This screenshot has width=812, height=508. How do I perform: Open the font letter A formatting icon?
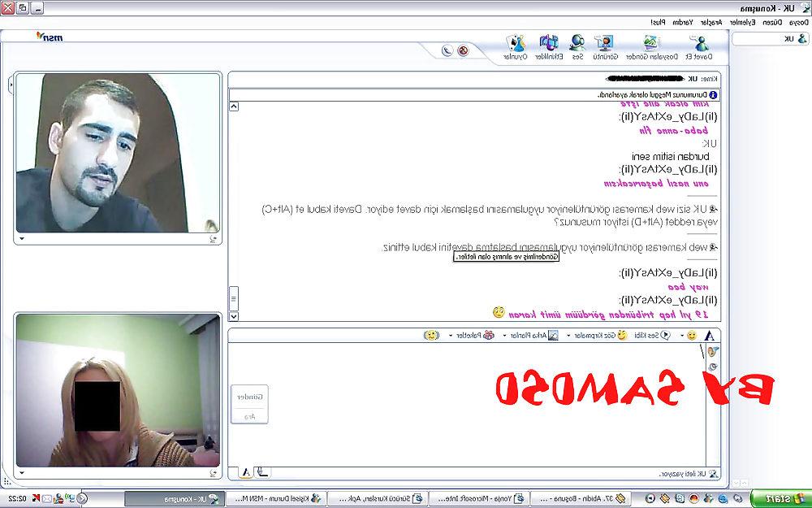[x=710, y=336]
